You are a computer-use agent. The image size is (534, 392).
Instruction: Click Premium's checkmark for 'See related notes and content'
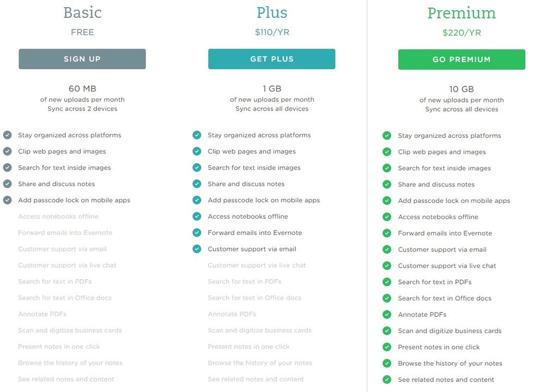pyautogui.click(x=387, y=379)
